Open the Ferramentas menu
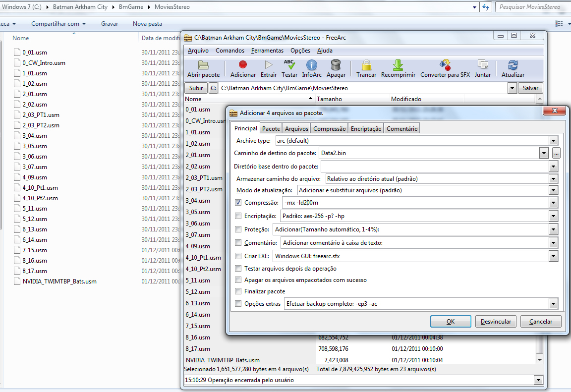The height and width of the screenshot is (392, 571). [267, 51]
